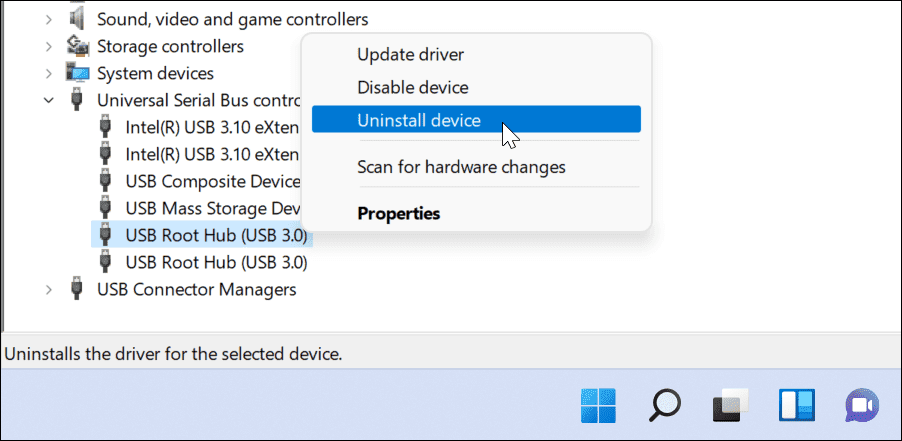Expand the Storage controllers node
This screenshot has width=902, height=441.
pos(49,46)
